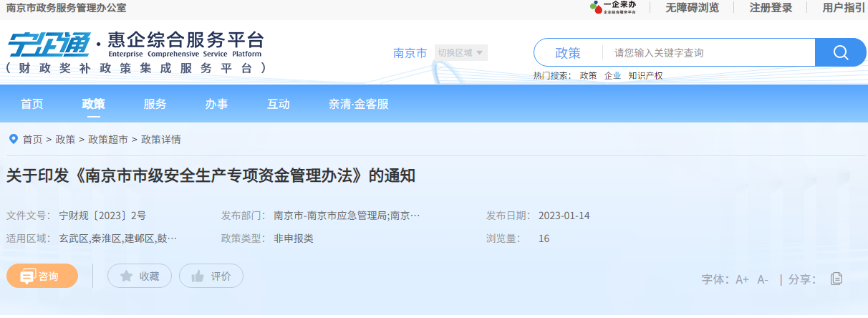
Task: Click the location pin breadcrumb icon
Action: [13, 139]
